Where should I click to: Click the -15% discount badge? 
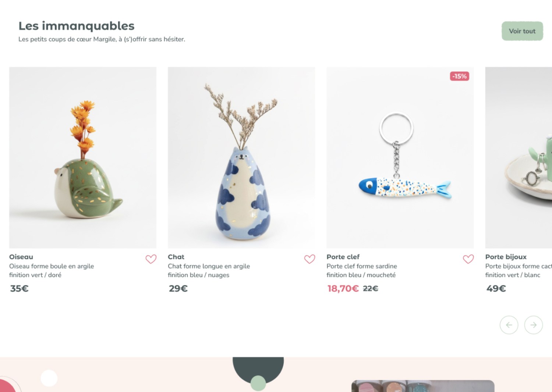[x=459, y=76]
